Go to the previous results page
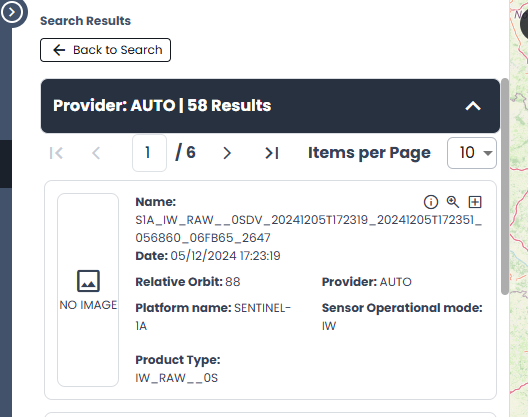Viewport: 528px width, 417px height. pos(96,153)
